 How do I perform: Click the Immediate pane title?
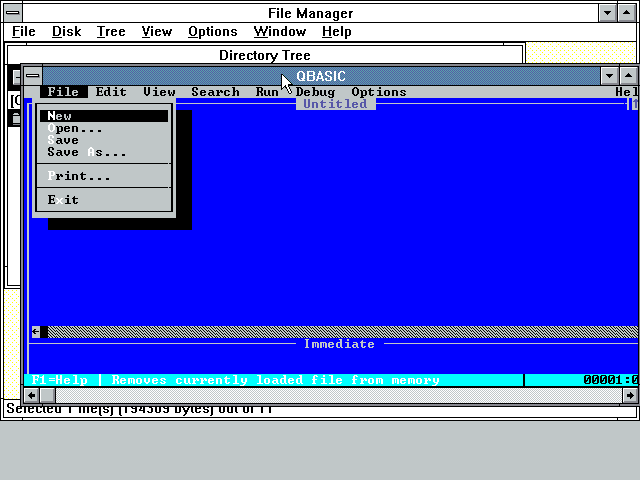(339, 344)
